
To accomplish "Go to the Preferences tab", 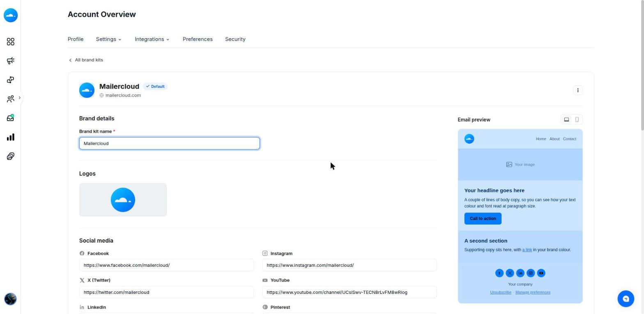I will 198,39.
